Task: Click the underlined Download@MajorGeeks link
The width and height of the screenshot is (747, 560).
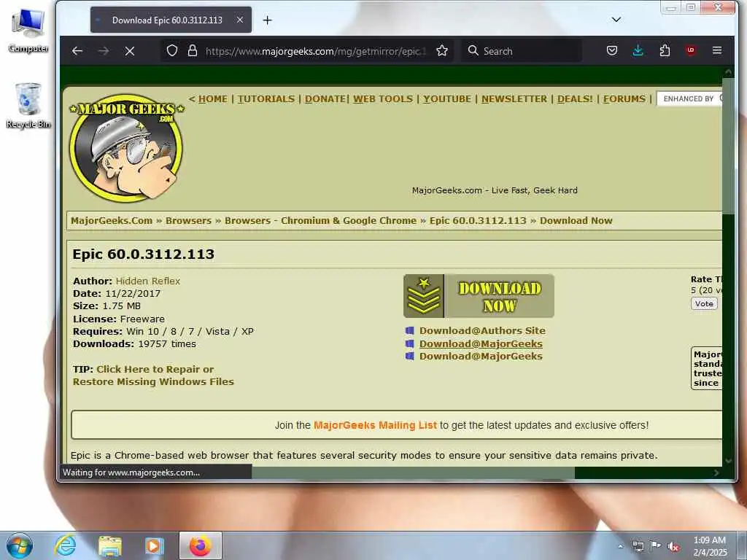Action: 481,344
